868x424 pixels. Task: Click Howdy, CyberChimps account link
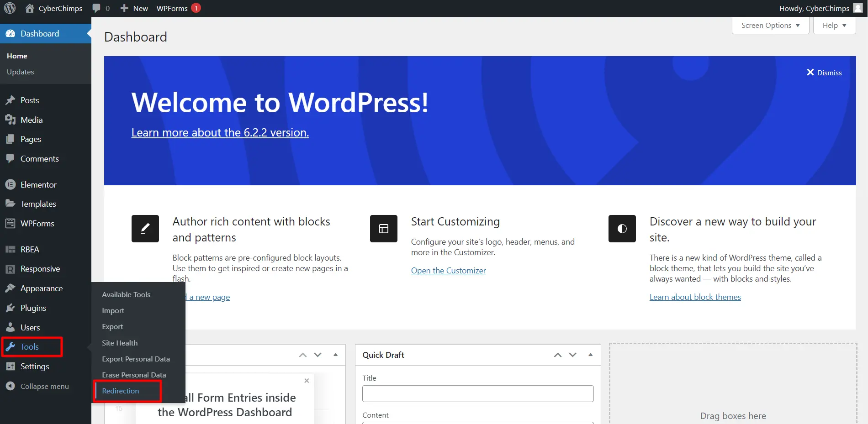814,8
